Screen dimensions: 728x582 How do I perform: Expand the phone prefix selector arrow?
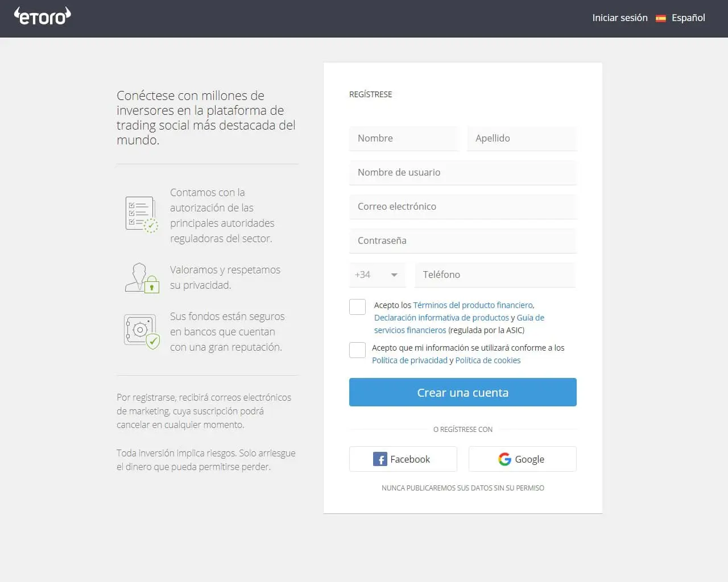(x=394, y=275)
